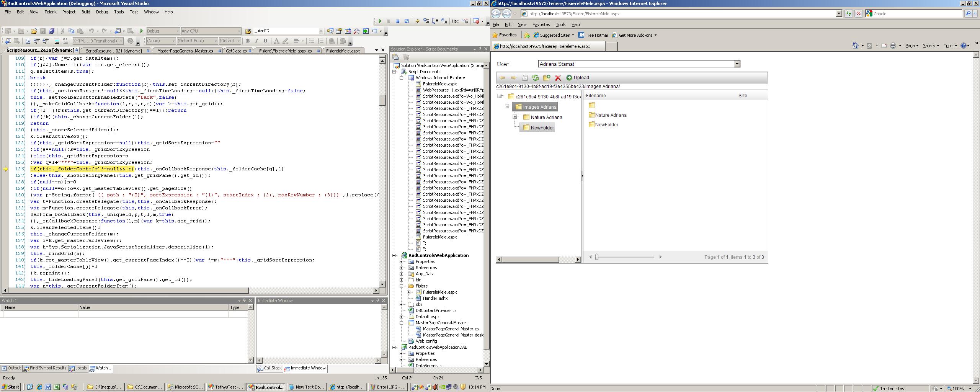Click the Refresh icon in file explorer toolbar
The width and height of the screenshot is (980, 392).
pos(535,78)
